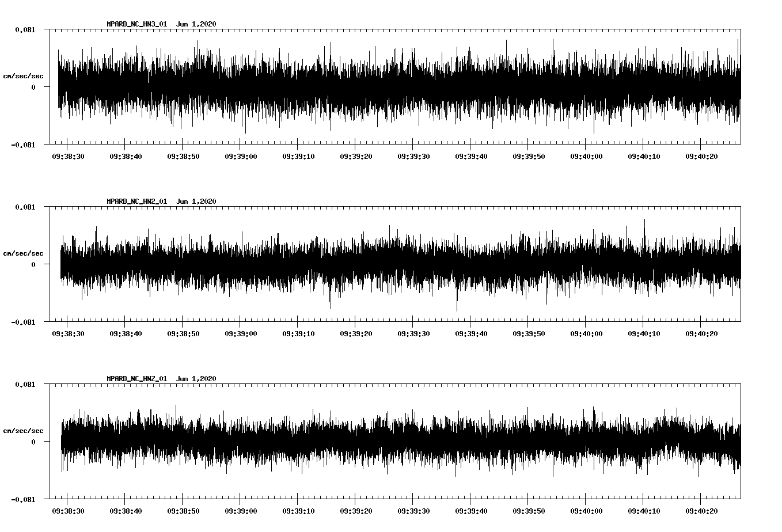Pick 09:39:30 time tick under HNZ plot

click(413, 511)
